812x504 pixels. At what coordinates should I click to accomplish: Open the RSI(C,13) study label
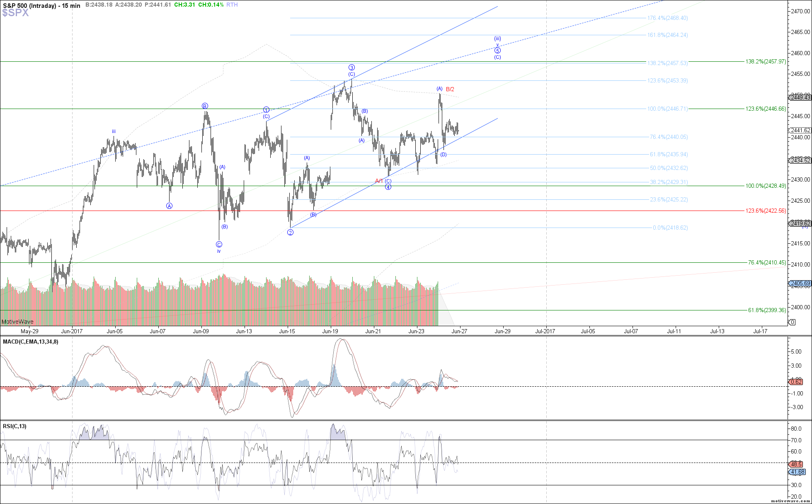click(x=15, y=426)
